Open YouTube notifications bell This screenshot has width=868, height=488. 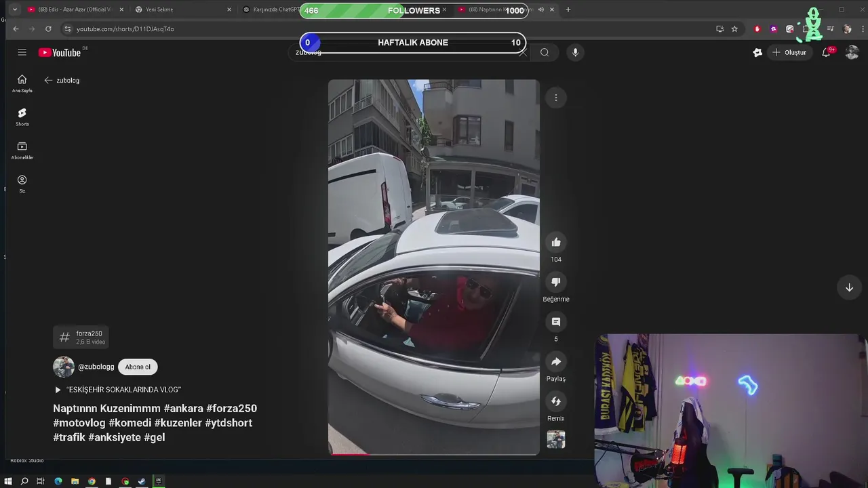point(826,52)
